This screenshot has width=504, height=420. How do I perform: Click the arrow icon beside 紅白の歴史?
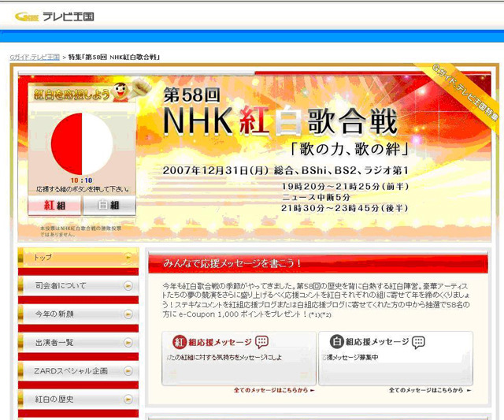click(x=128, y=399)
